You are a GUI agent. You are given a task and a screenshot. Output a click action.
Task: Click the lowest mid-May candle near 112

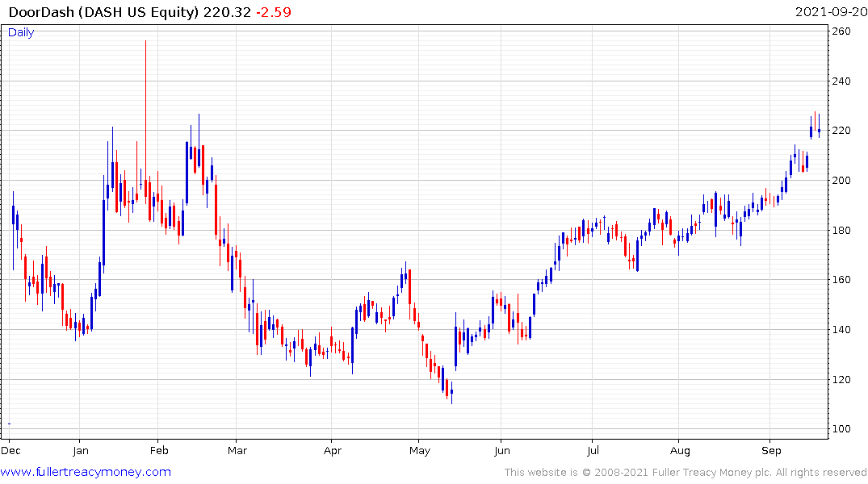pos(451,393)
